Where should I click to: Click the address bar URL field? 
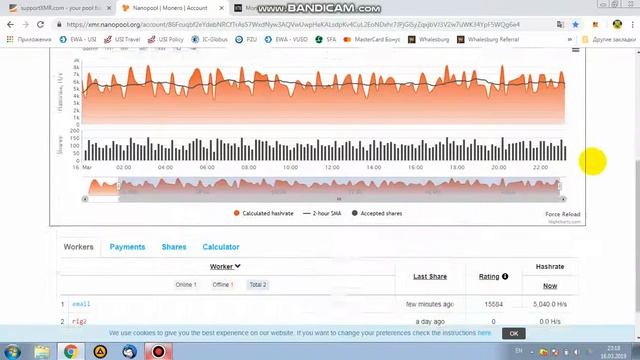tap(293, 24)
